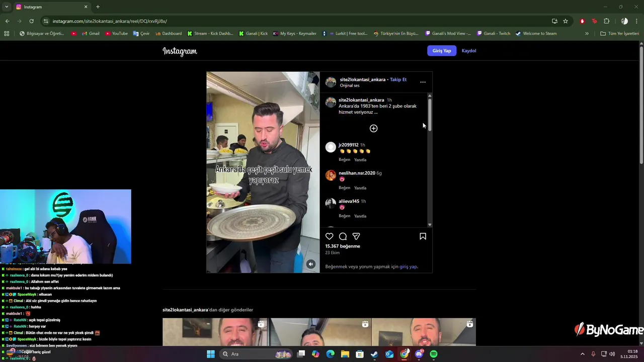This screenshot has width=644, height=362.
Task: Bookmark this page with the star icon
Action: click(566, 21)
